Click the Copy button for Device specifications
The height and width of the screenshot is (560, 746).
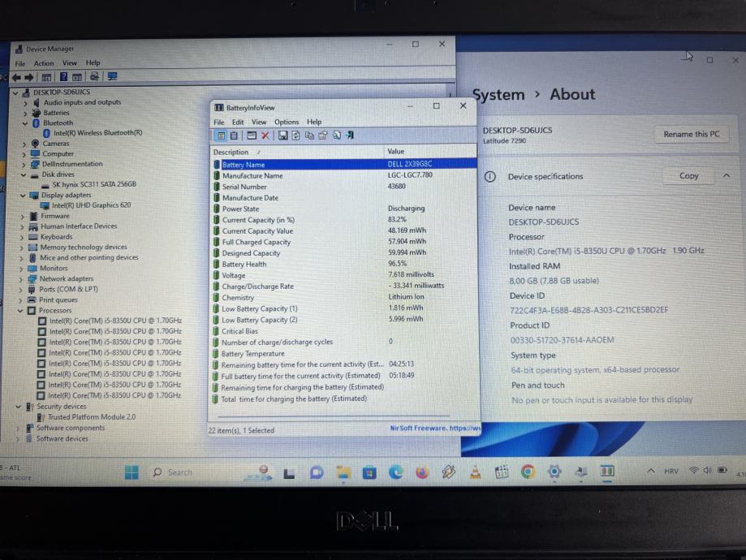coord(688,176)
